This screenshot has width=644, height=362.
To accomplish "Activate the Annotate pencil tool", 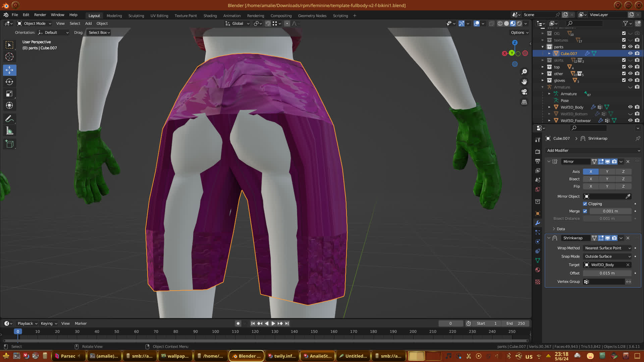I will (x=9, y=119).
